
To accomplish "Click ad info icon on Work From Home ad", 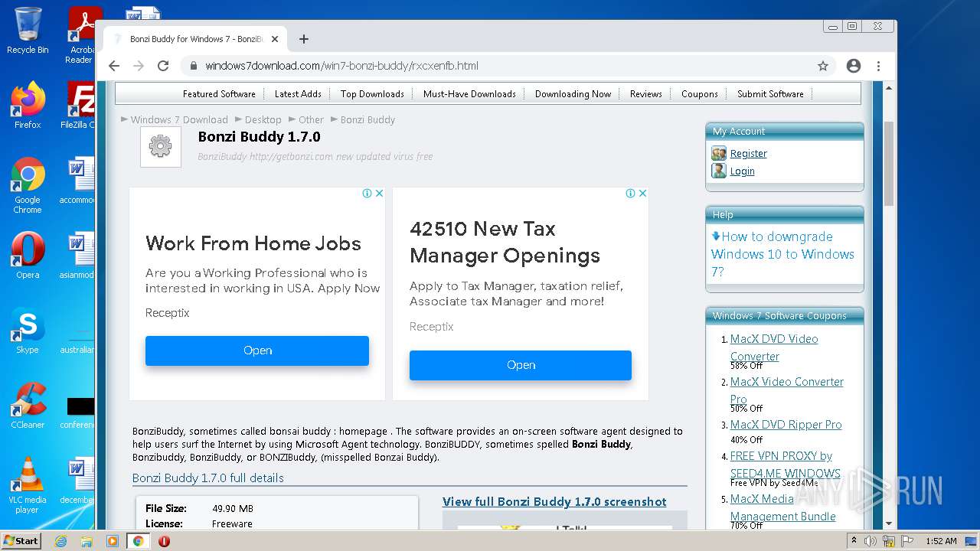I will (x=367, y=194).
